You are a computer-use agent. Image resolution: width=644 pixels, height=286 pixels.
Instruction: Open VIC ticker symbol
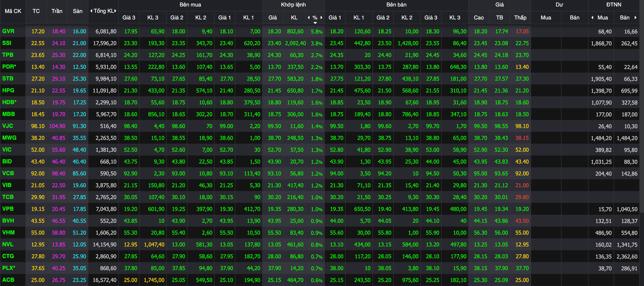tap(7, 149)
